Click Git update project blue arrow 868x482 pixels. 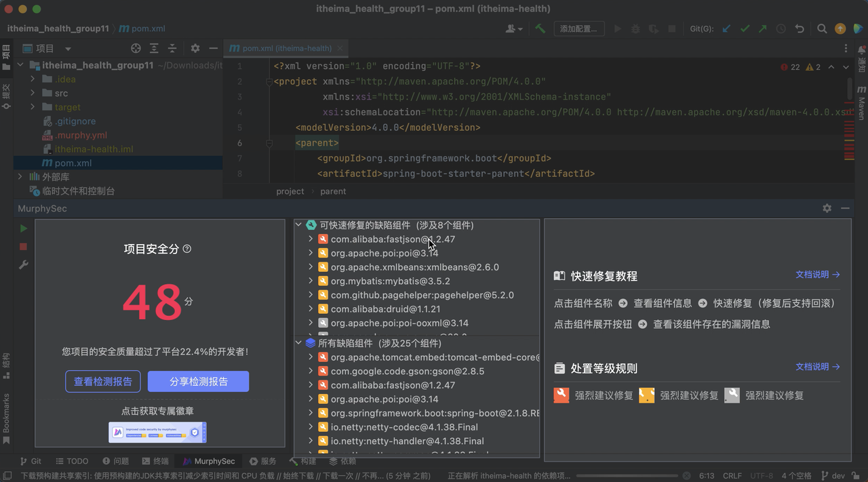[x=726, y=28]
